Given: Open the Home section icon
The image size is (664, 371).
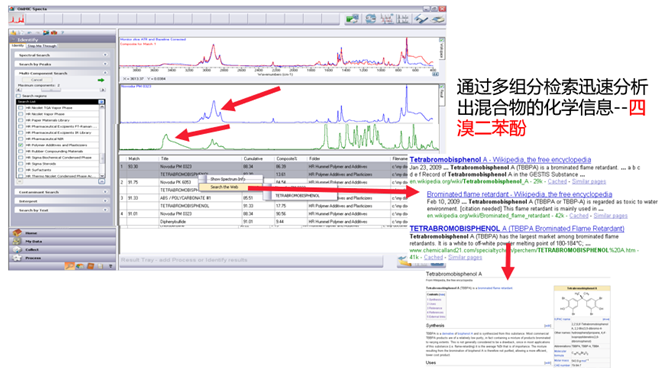Looking at the screenshot, I should tap(17, 233).
